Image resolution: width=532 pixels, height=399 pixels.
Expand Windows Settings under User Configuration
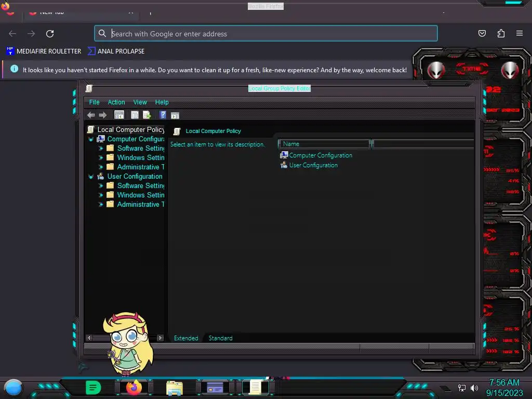101,195
